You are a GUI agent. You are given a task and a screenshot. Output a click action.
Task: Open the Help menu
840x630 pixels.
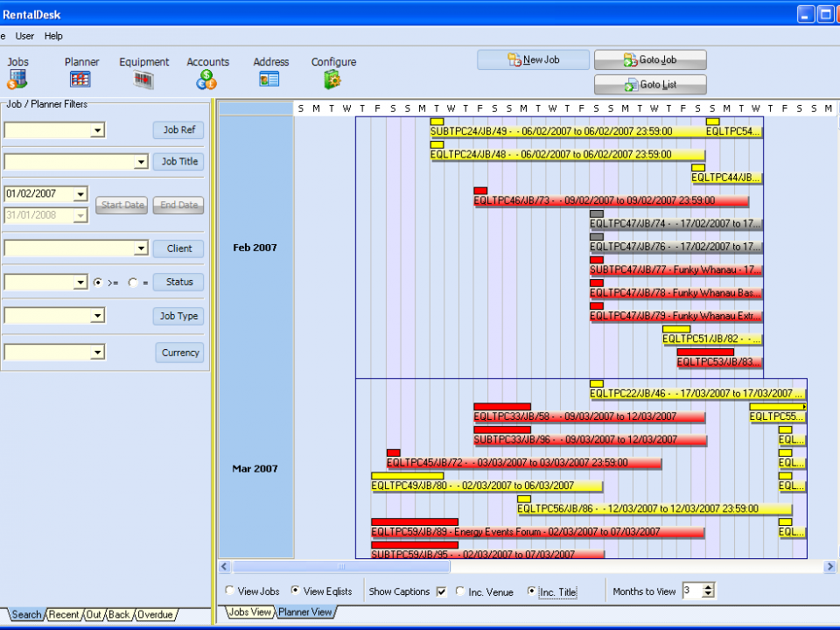point(53,36)
